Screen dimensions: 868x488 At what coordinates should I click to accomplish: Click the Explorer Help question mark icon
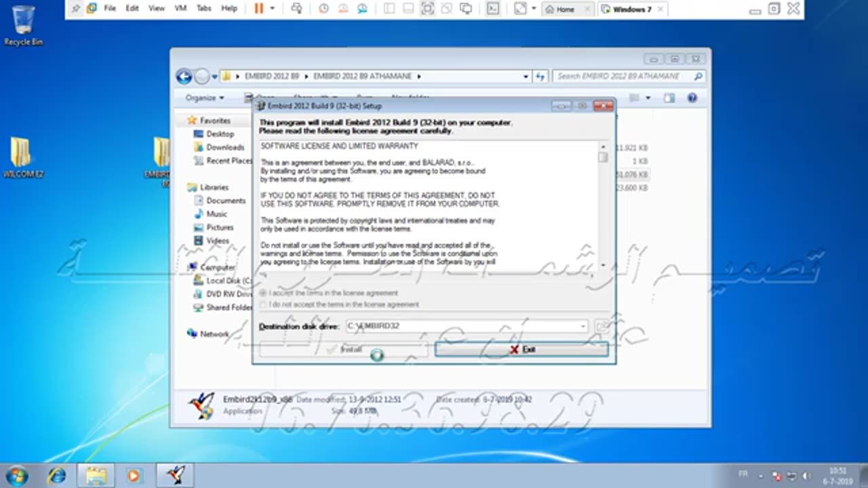[x=692, y=98]
